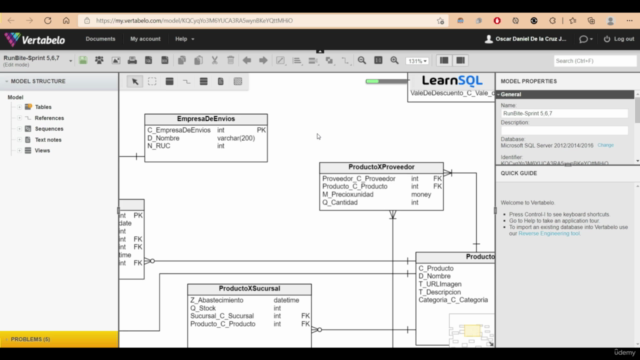
Task: Open the My account menu
Action: tap(145, 39)
